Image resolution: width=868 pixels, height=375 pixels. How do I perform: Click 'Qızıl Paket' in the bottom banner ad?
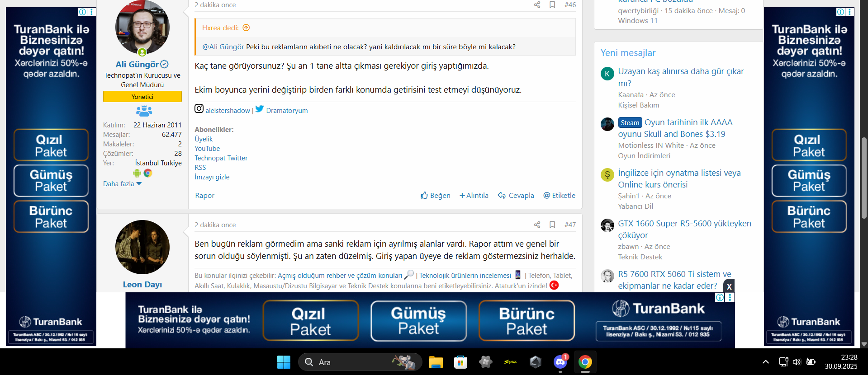point(310,321)
